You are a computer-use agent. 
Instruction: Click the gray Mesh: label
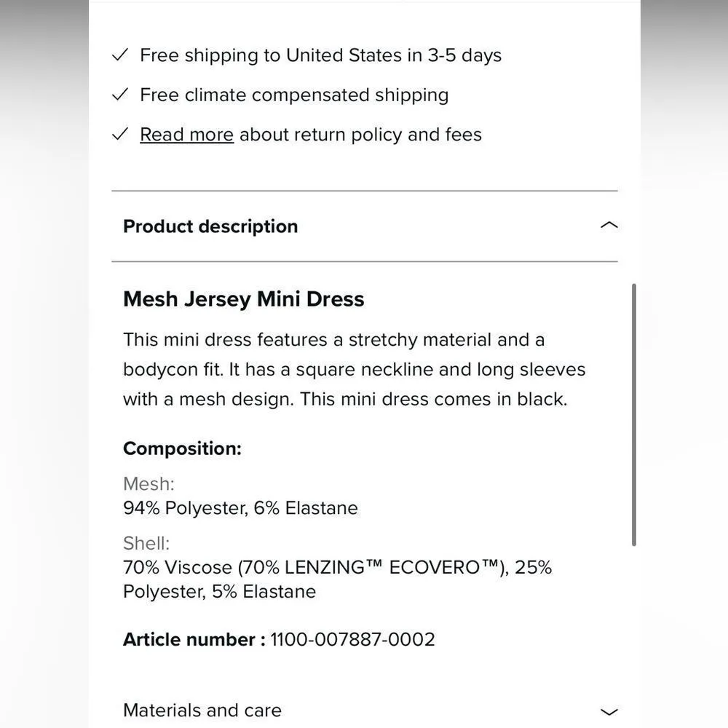149,483
